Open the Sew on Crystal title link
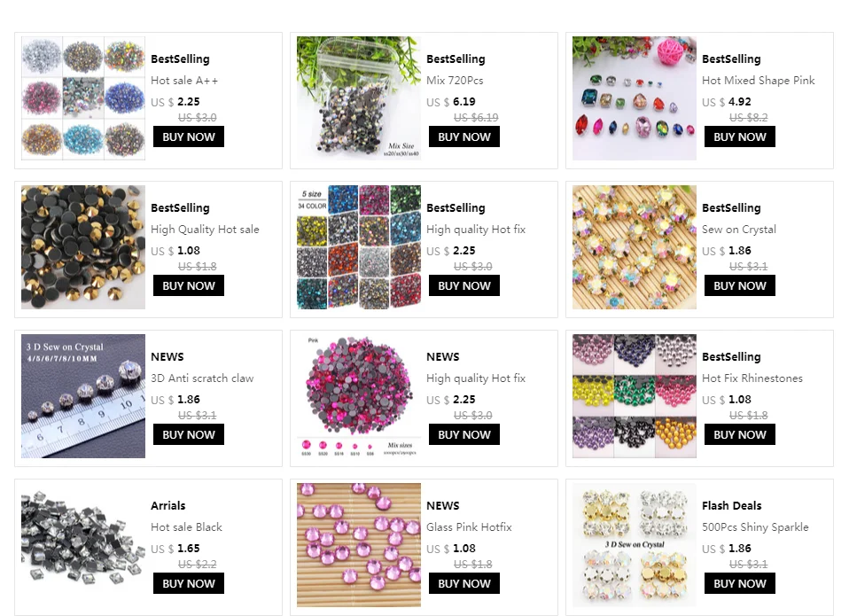The image size is (849, 616). 738,230
